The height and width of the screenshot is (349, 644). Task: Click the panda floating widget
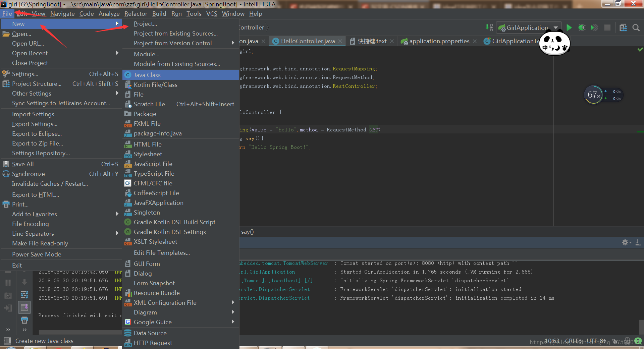coord(554,43)
